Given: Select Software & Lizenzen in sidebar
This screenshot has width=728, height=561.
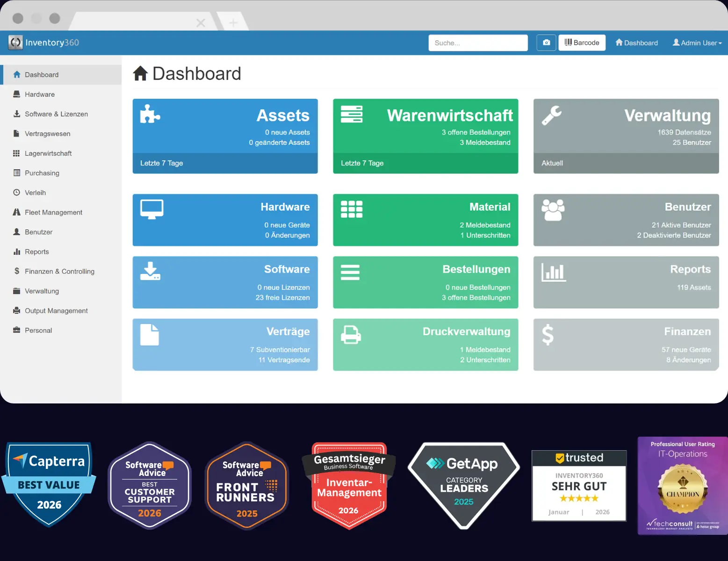Looking at the screenshot, I should click(56, 114).
